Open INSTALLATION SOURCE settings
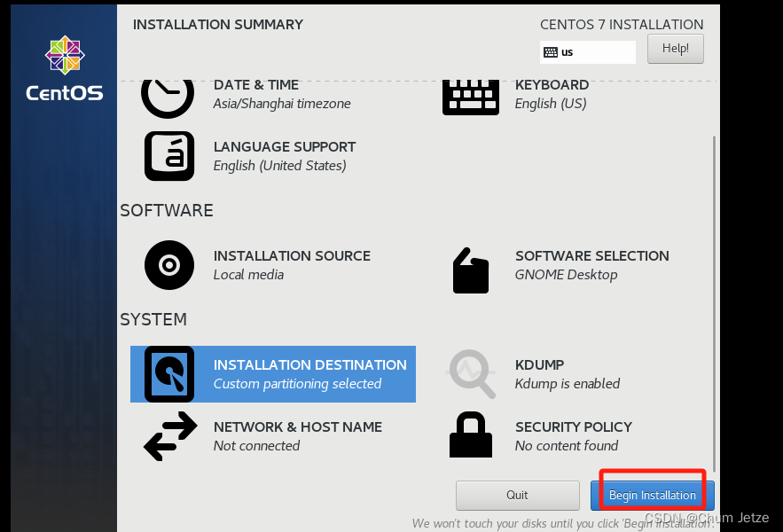The width and height of the screenshot is (783, 532). (292, 255)
